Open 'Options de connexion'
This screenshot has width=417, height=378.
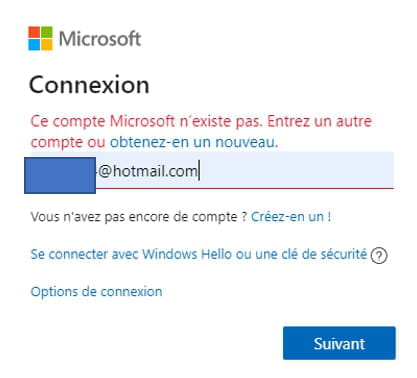click(x=96, y=292)
